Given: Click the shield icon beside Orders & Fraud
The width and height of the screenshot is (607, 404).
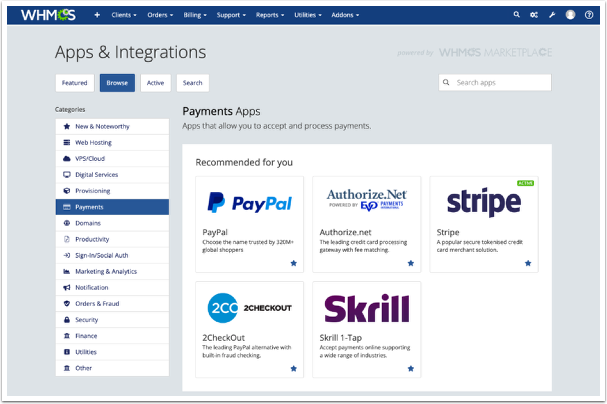Looking at the screenshot, I should click(x=67, y=304).
